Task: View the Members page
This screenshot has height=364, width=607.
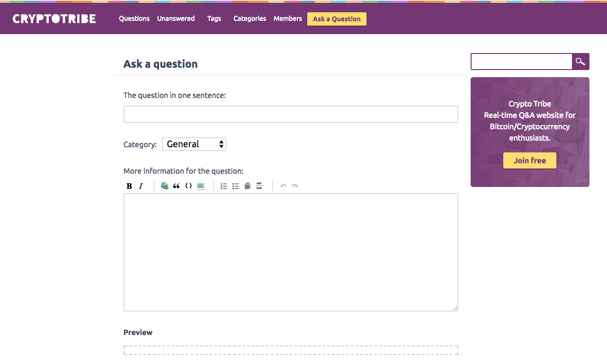Action: tap(288, 19)
